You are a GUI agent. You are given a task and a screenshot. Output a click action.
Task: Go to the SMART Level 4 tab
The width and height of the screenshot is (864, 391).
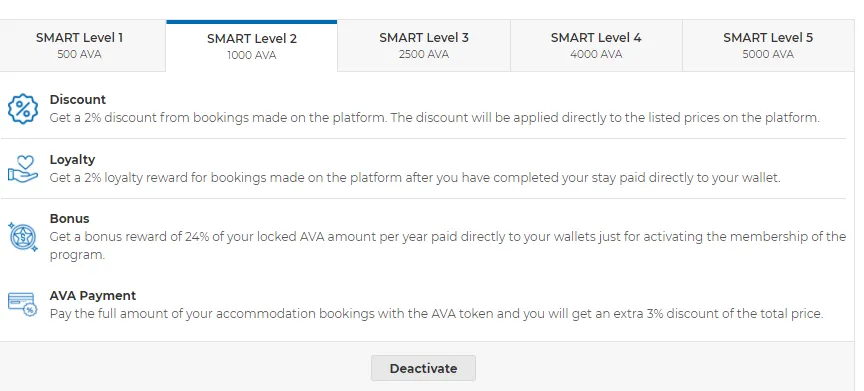(x=596, y=46)
